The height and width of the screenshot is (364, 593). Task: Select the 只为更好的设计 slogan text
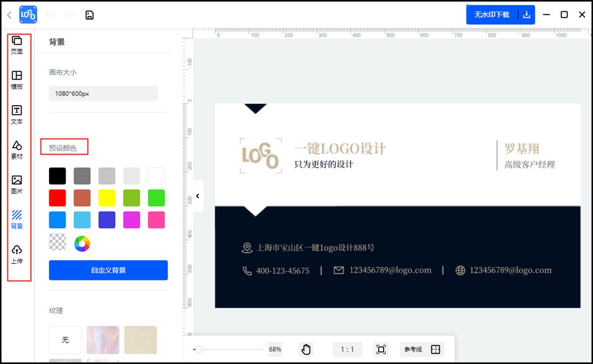(324, 164)
